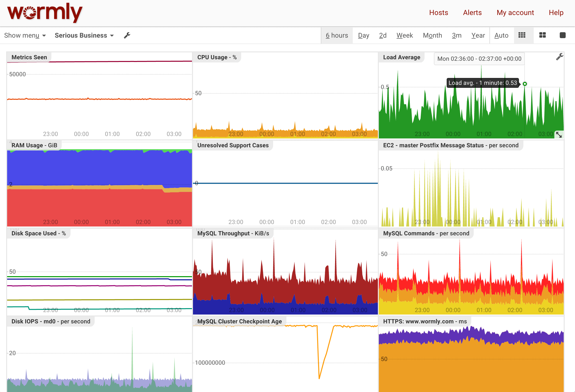Select the Month time range
The image size is (575, 392).
432,35
